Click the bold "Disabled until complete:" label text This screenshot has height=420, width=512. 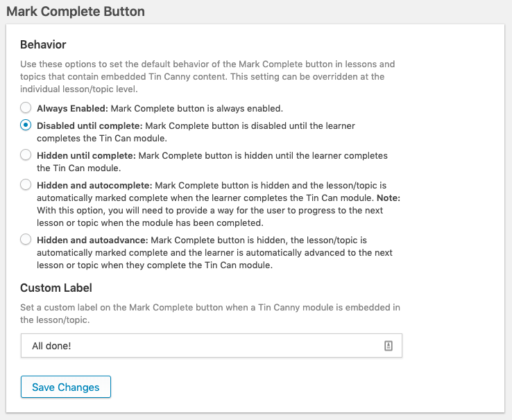[89, 126]
